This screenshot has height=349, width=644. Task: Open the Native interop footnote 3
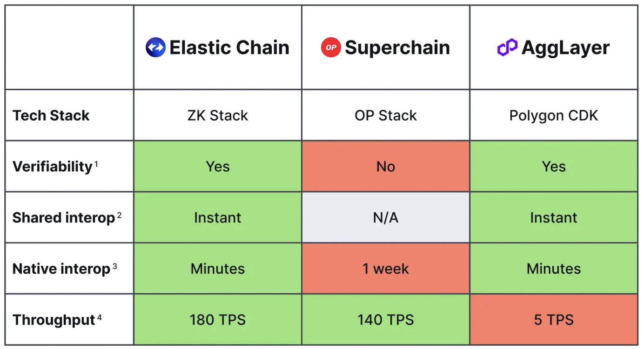pyautogui.click(x=114, y=266)
